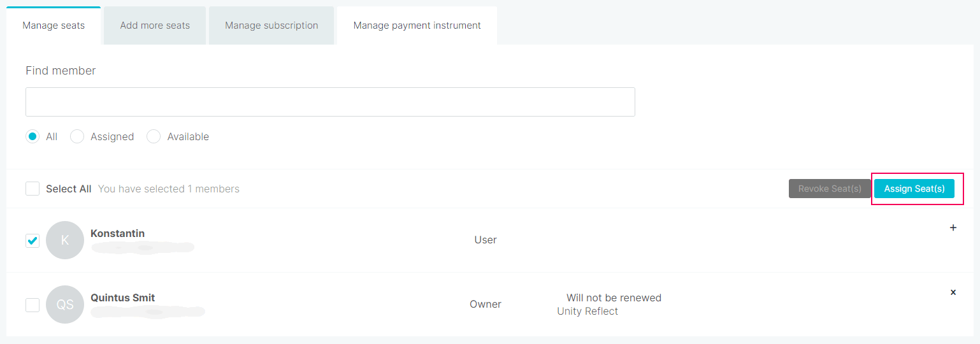
Task: Click Konstantin's K avatar circle
Action: (65, 240)
